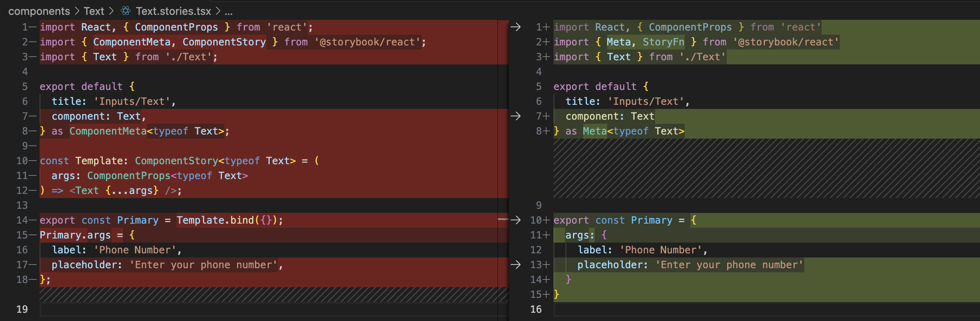Click the React file icon in breadcrumb
The height and width of the screenshot is (321, 980).
click(x=126, y=11)
